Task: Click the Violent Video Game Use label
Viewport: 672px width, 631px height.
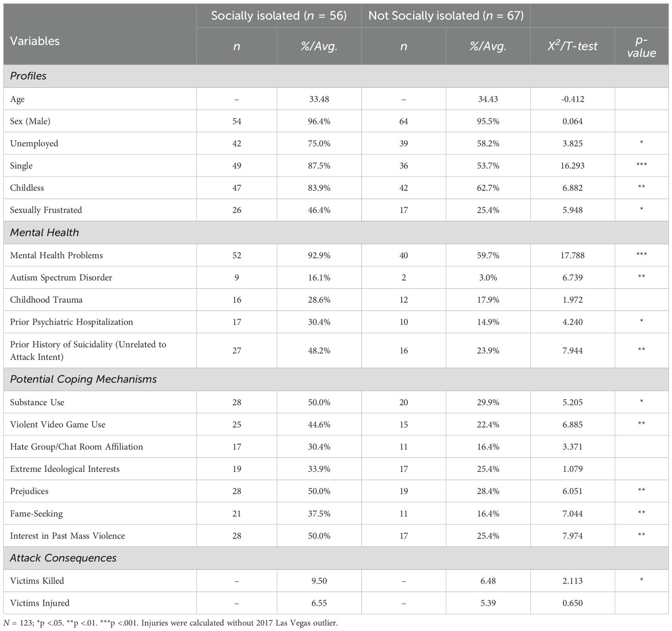Action: point(58,424)
